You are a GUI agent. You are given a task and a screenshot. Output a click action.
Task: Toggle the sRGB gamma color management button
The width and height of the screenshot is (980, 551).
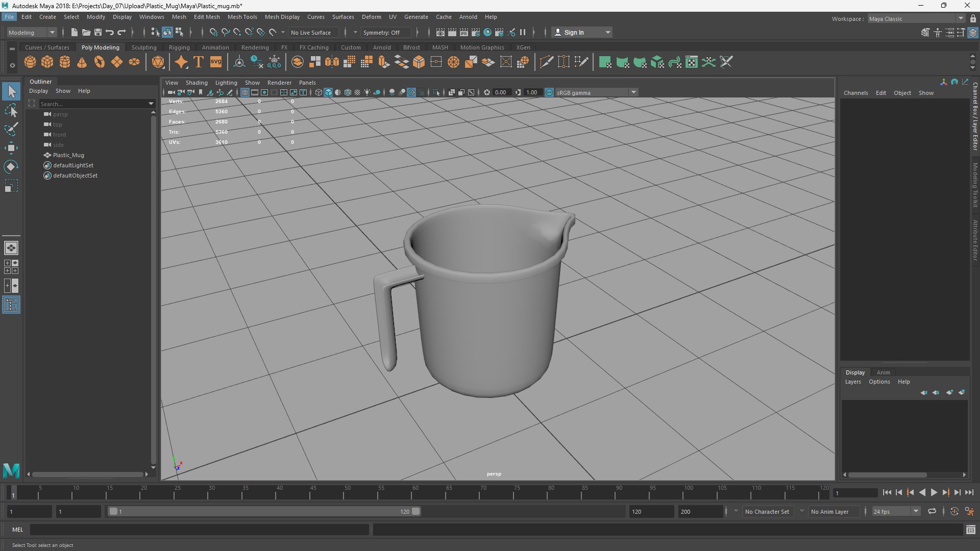click(x=549, y=92)
